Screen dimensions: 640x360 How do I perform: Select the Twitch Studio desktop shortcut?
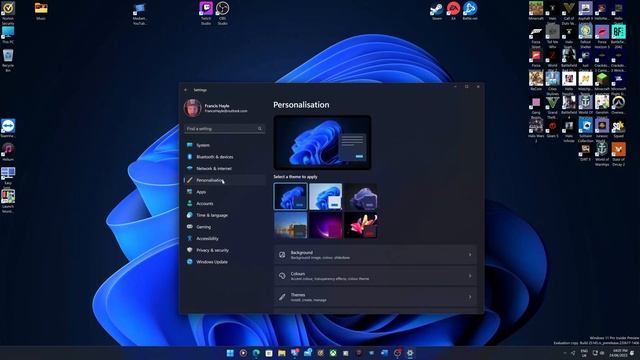pos(206,13)
